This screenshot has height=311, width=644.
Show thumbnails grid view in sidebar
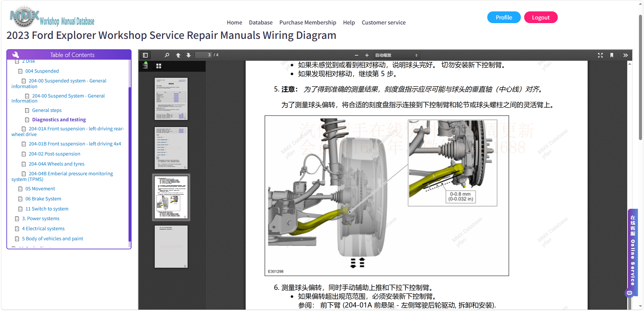click(159, 66)
